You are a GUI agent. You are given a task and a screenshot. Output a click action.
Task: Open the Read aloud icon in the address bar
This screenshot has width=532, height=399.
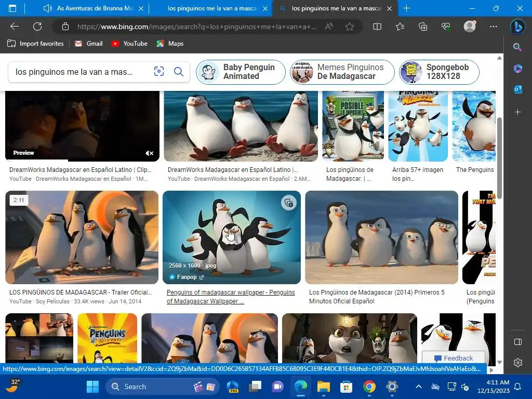coord(329,26)
